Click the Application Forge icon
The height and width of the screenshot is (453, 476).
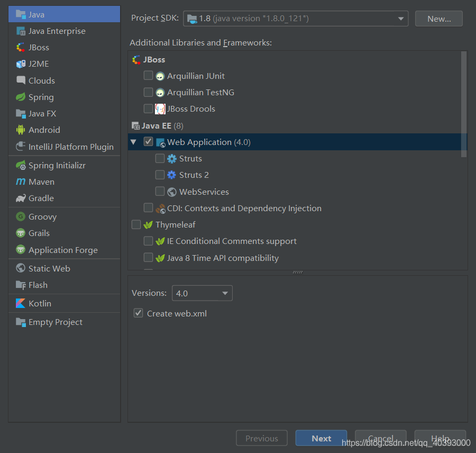(21, 250)
